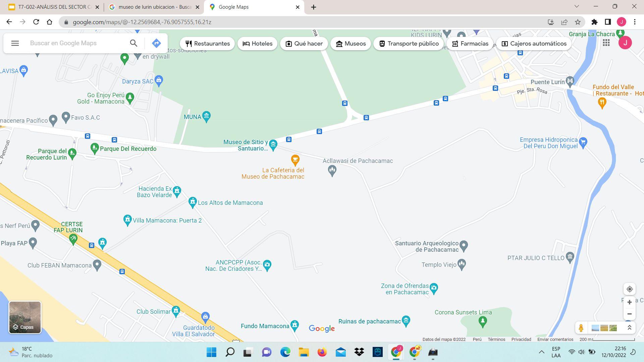Image resolution: width=644 pixels, height=362 pixels.
Task: Select Fundo Mamacona hotel pin
Action: point(294,325)
